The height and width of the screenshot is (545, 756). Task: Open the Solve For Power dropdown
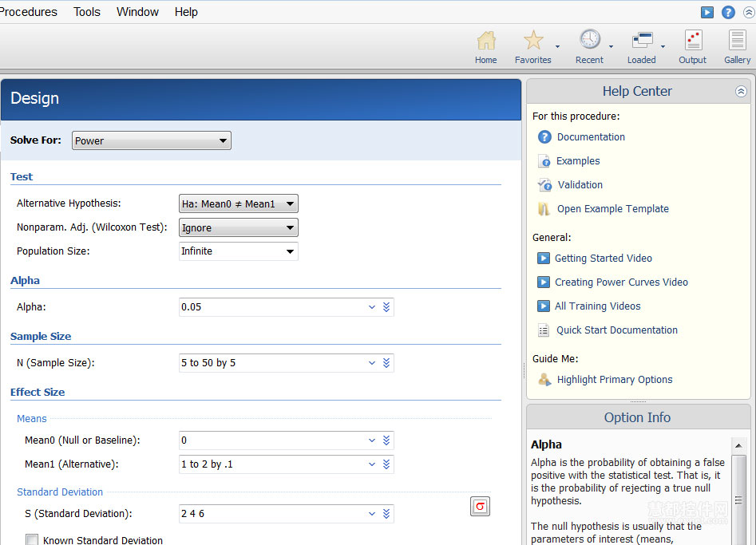point(152,140)
